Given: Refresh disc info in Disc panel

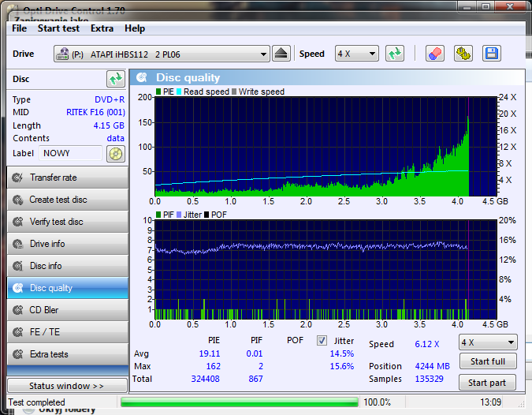Looking at the screenshot, I should coord(116,79).
